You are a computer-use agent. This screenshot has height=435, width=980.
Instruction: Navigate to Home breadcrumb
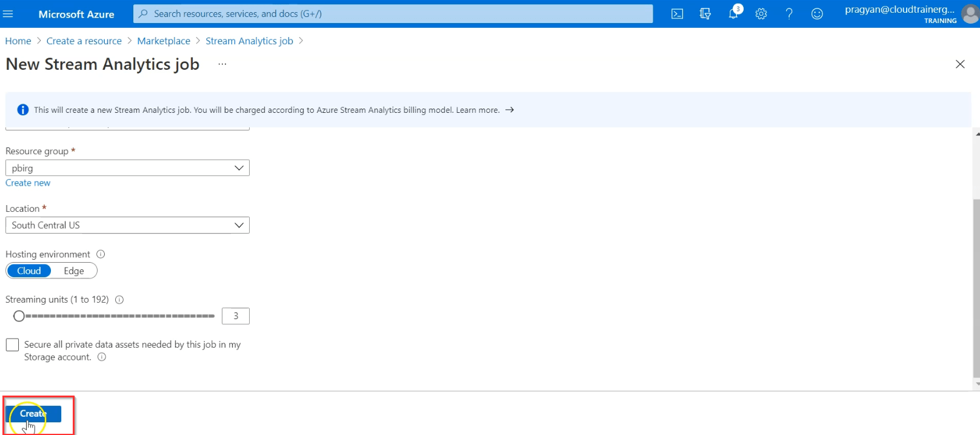click(x=18, y=41)
